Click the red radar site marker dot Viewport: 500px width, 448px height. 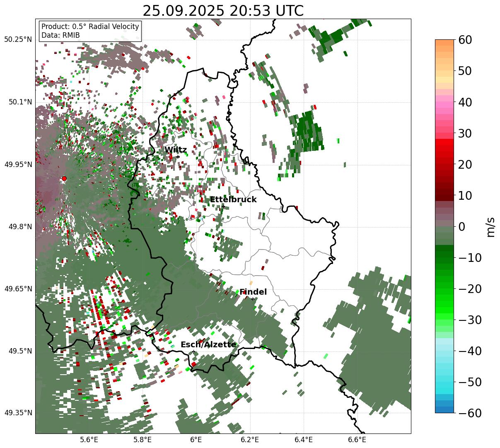tap(64, 179)
